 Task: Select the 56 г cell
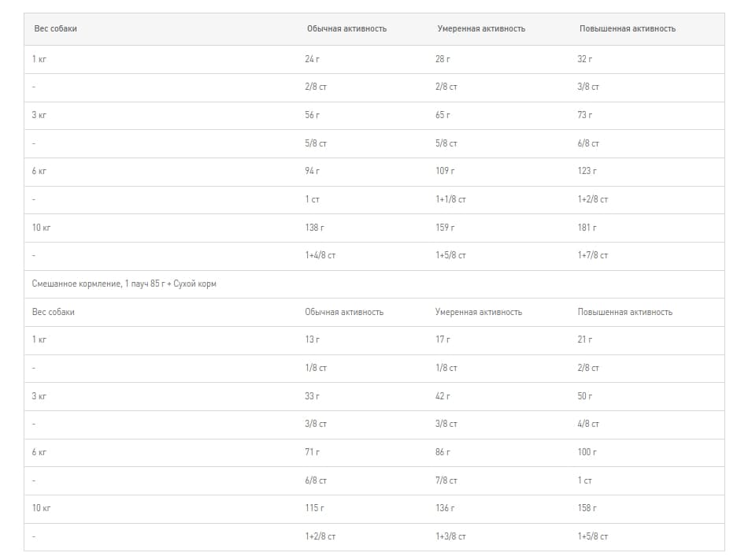[312, 115]
